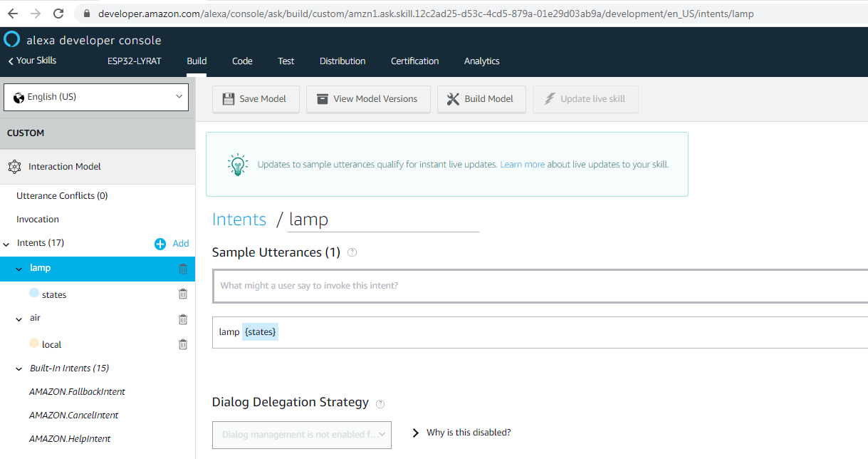Click the lightbulb tip icon

click(x=238, y=164)
